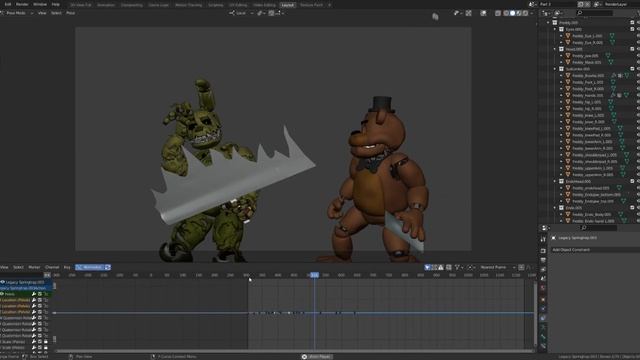This screenshot has height=360, width=640.
Task: Collapse the Head.005 collection
Action: pyautogui.click(x=555, y=49)
